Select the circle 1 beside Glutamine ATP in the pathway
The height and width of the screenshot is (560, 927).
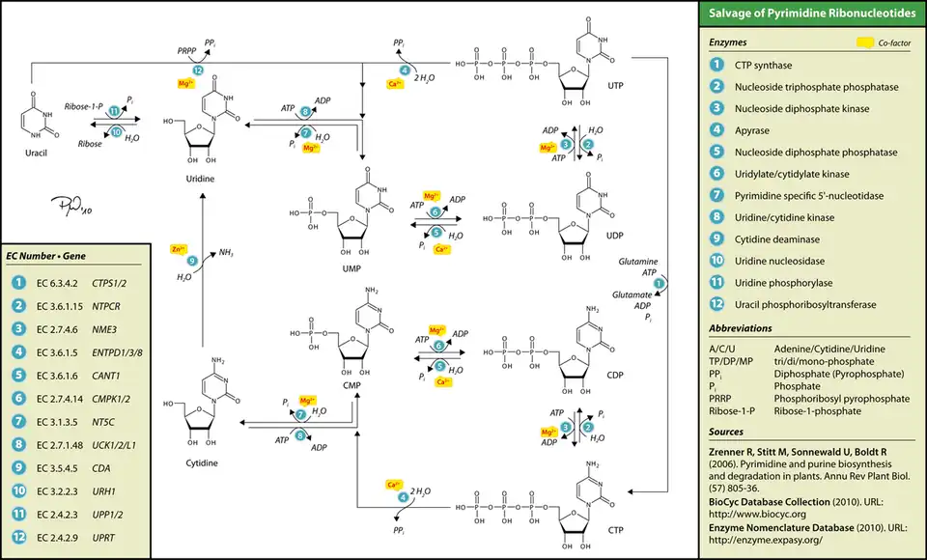[660, 282]
